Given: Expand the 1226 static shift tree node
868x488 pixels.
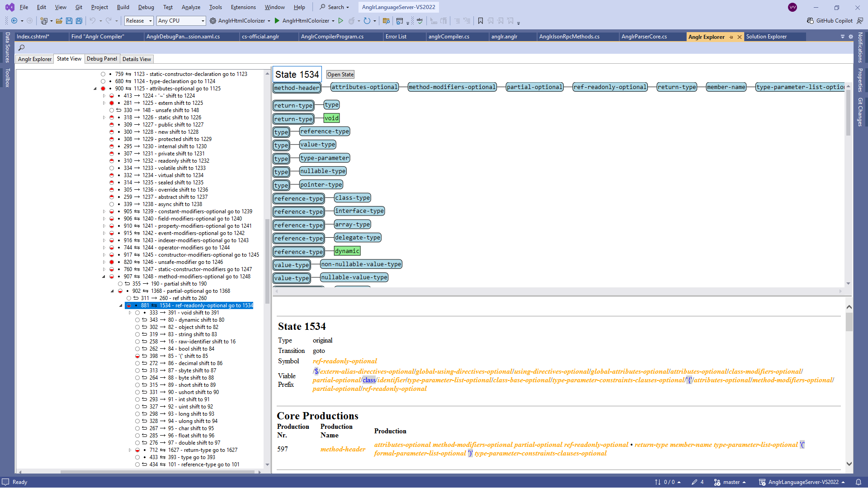Looking at the screenshot, I should pos(104,117).
